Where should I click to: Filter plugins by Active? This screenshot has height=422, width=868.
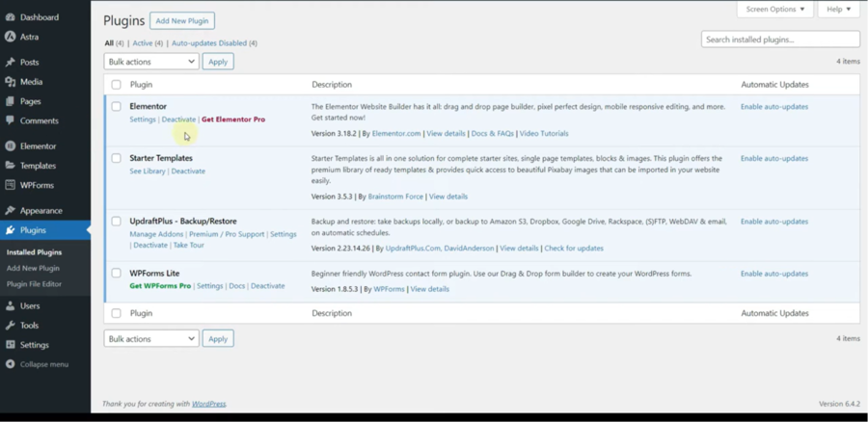(x=143, y=43)
